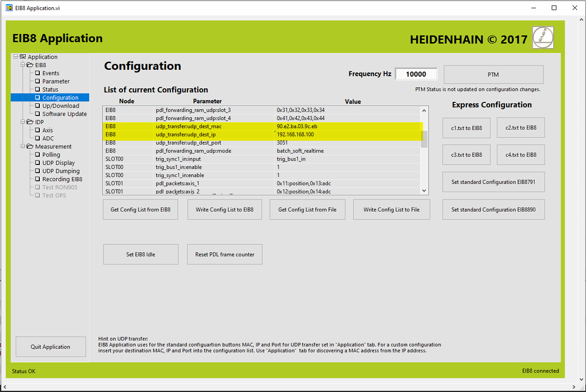Screen dimensions: 586x392
Task: Collapse the IDP tree branch
Action: click(x=23, y=122)
